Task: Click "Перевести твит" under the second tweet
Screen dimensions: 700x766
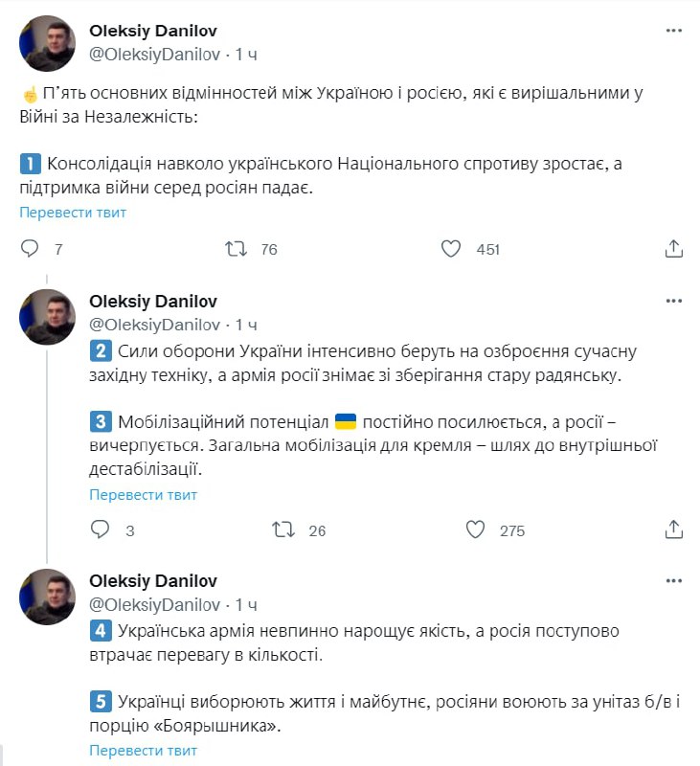Action: pos(143,495)
